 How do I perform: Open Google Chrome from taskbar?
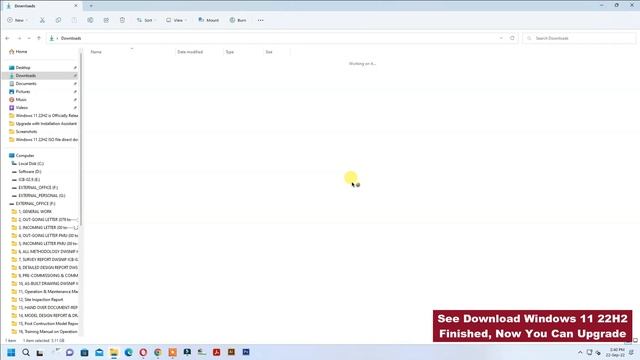[x=158, y=352]
